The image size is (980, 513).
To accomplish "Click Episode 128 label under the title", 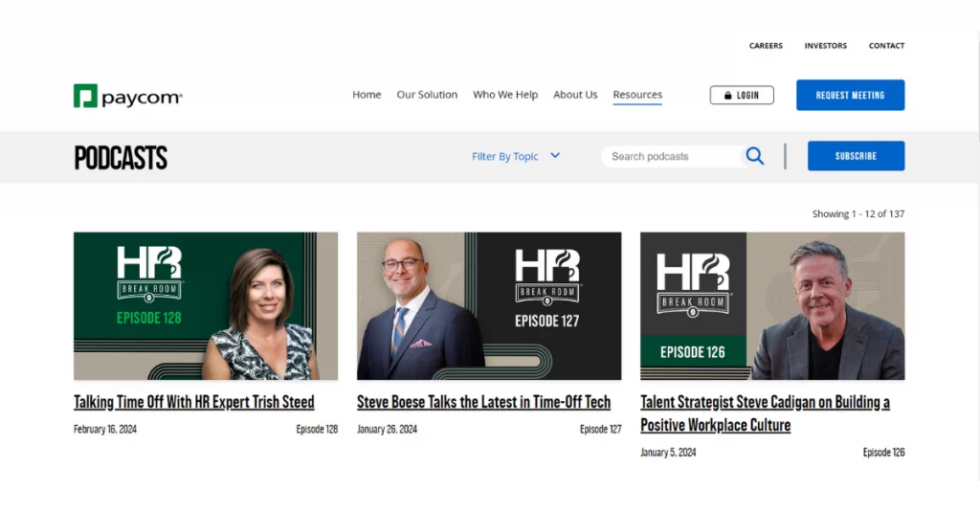I will pos(317,430).
